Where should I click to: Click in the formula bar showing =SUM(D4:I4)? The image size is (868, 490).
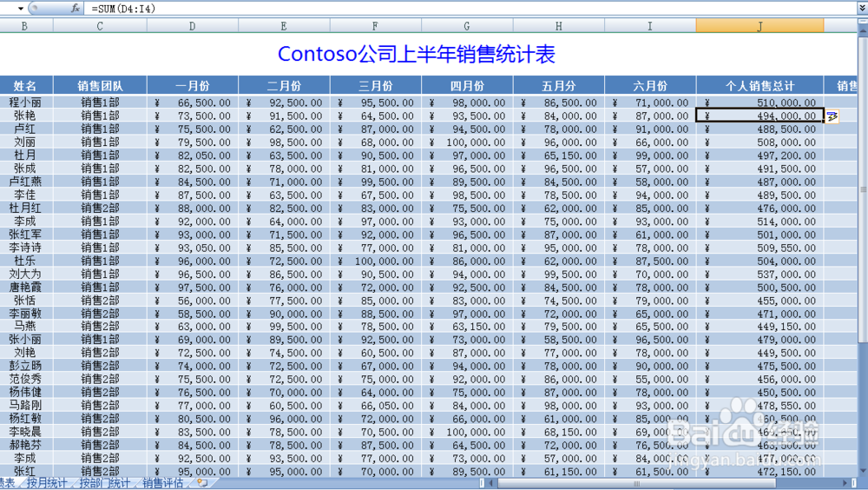(x=470, y=9)
